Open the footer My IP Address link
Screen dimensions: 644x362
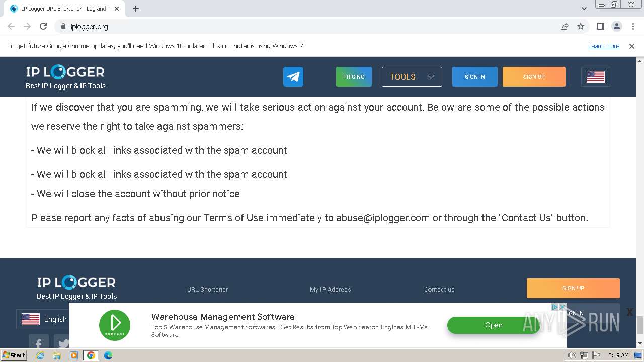point(331,289)
